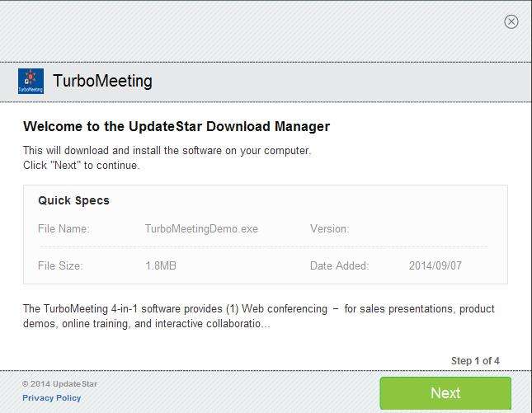Click the TurboMeeting logo icon
Viewport: 532px width, 413px height.
[x=31, y=81]
